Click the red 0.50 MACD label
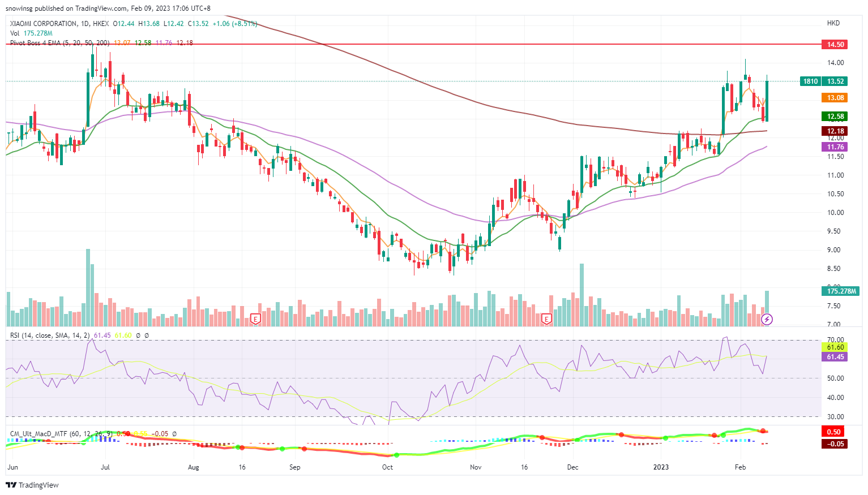 click(x=833, y=432)
